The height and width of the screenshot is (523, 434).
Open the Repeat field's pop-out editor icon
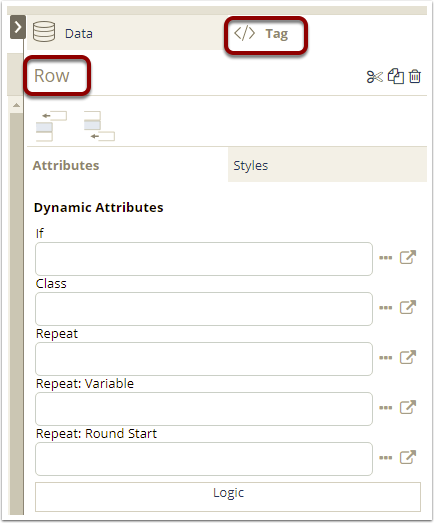coord(408,357)
